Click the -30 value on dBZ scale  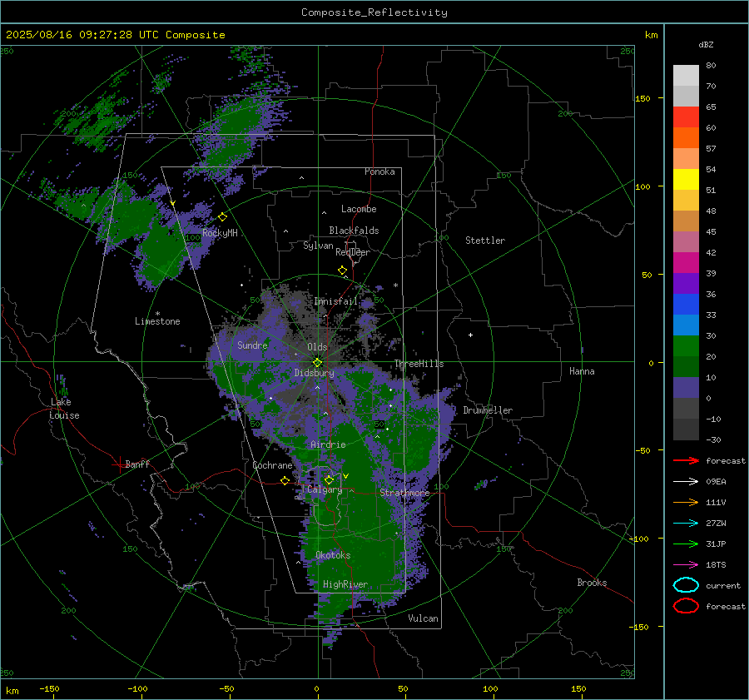714,439
